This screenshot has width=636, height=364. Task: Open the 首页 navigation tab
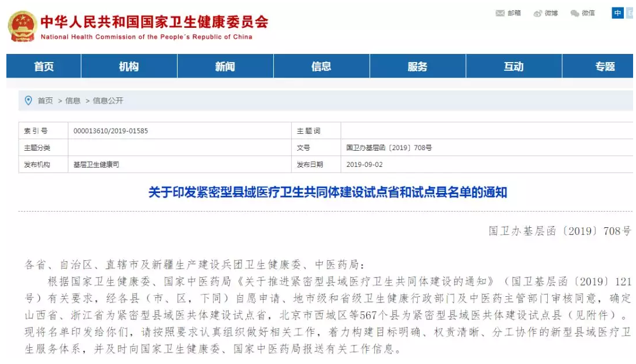(44, 67)
